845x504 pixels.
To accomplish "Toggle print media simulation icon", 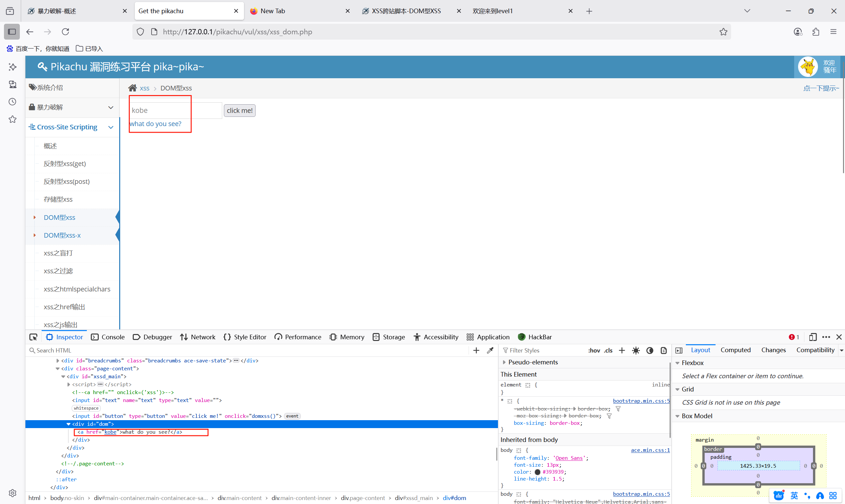I will (x=663, y=350).
